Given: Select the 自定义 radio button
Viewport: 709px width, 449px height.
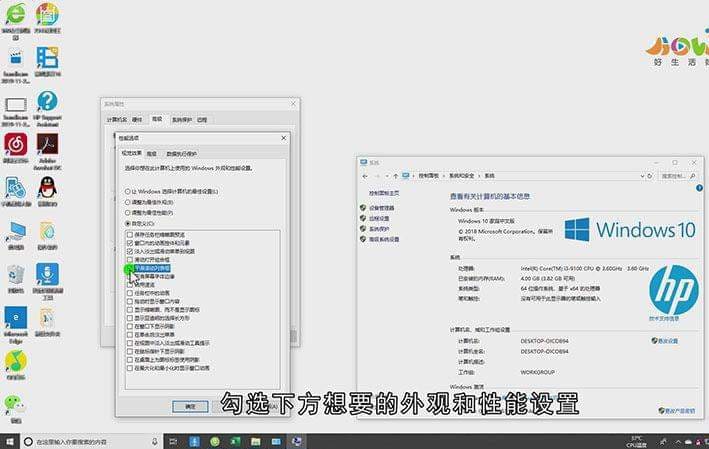Looking at the screenshot, I should point(128,223).
